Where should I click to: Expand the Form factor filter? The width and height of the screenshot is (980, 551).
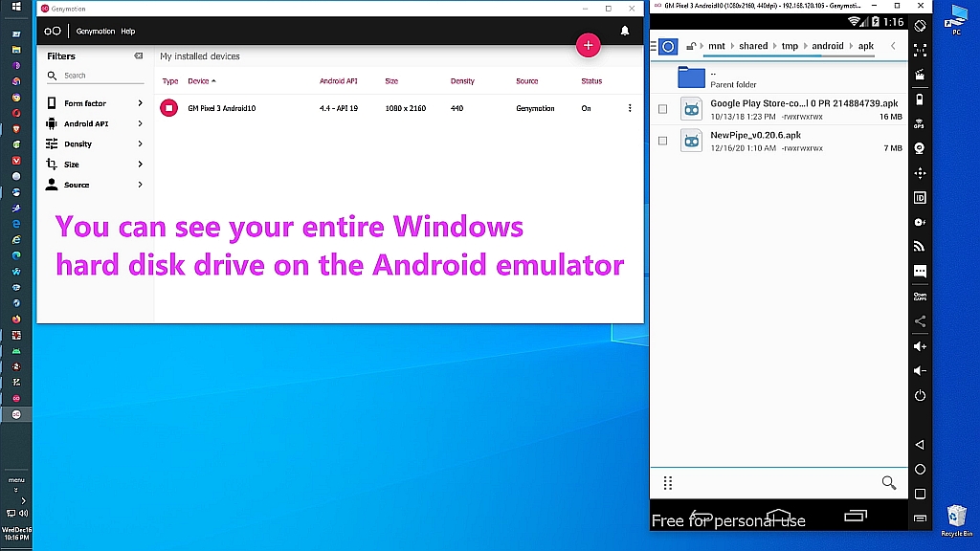click(x=95, y=103)
